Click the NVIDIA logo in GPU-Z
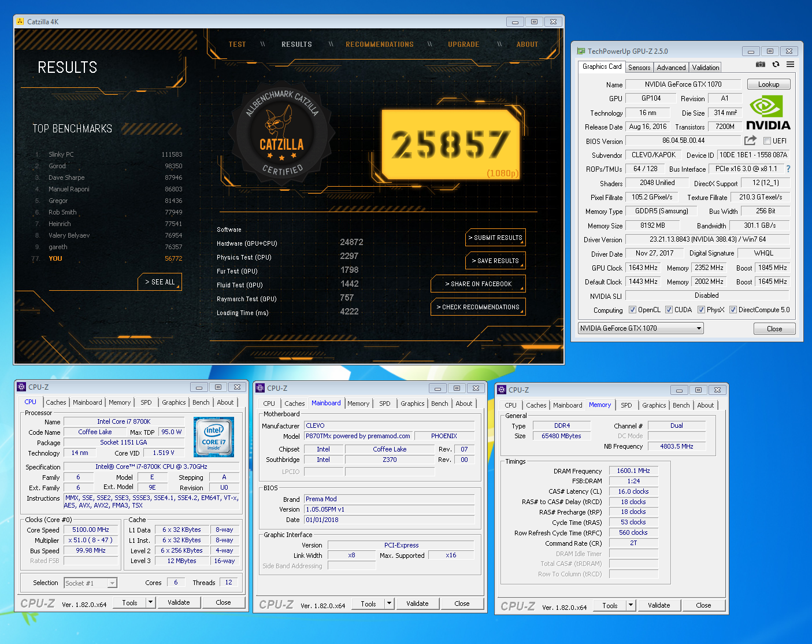The image size is (812, 644). (768, 113)
